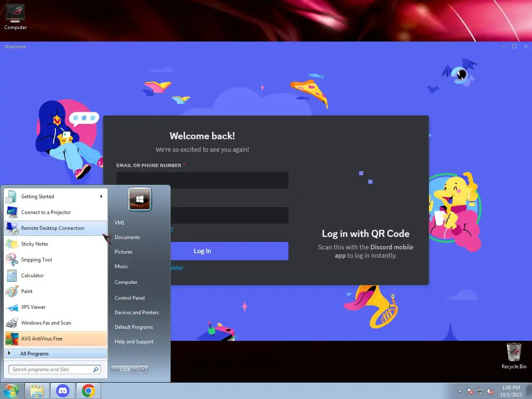Launch Remote Desktop Connection icon
This screenshot has height=399, width=532.
click(12, 228)
